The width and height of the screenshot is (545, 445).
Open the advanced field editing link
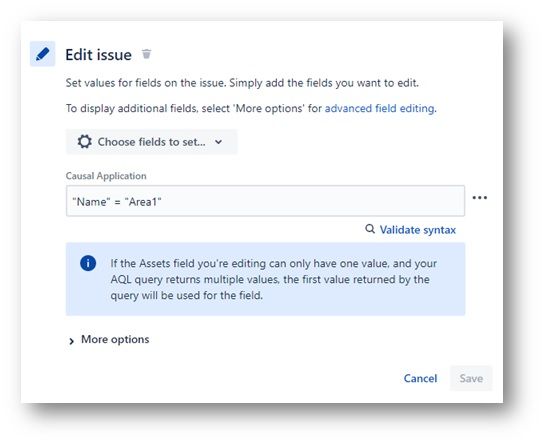point(379,108)
